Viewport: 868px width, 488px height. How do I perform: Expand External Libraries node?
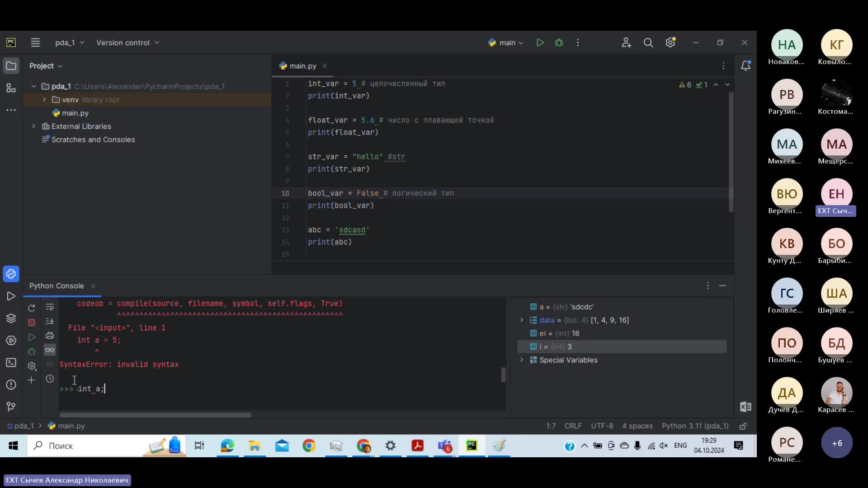click(33, 127)
